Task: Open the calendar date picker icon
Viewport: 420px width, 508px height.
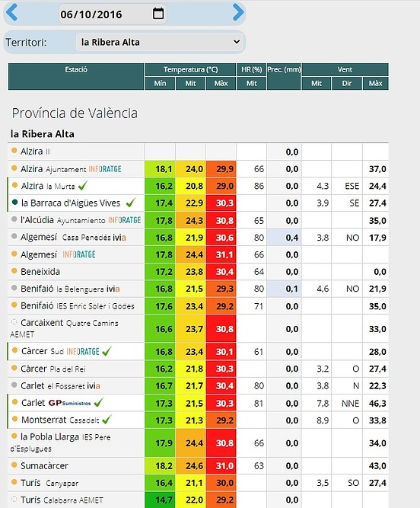Action: [x=158, y=14]
